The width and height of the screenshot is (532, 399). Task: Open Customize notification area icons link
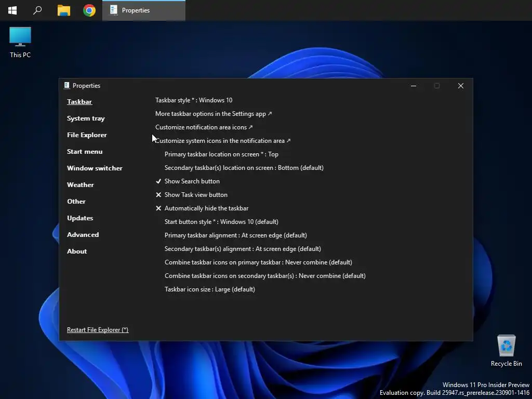(204, 127)
